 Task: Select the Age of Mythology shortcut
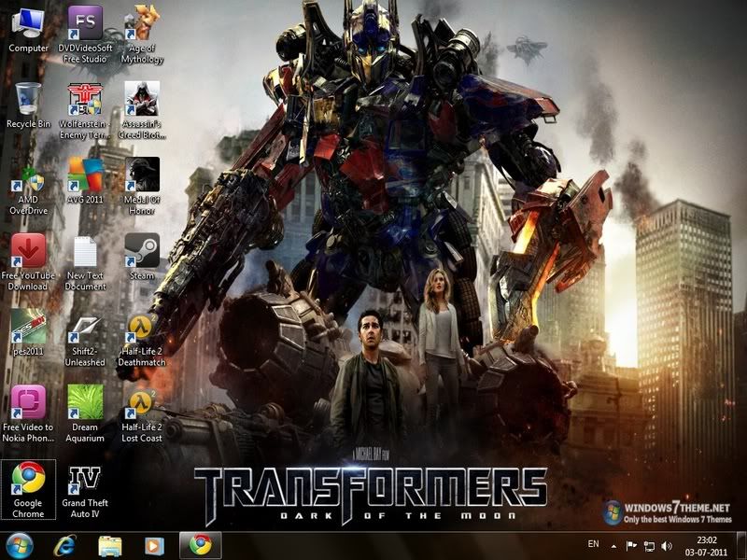tap(142, 35)
